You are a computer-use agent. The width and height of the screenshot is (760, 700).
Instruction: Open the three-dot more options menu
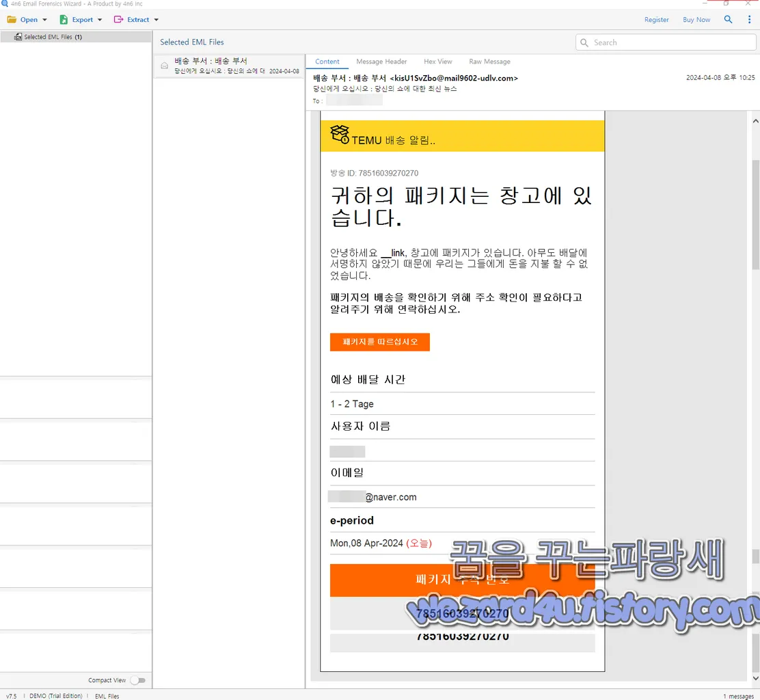749,19
